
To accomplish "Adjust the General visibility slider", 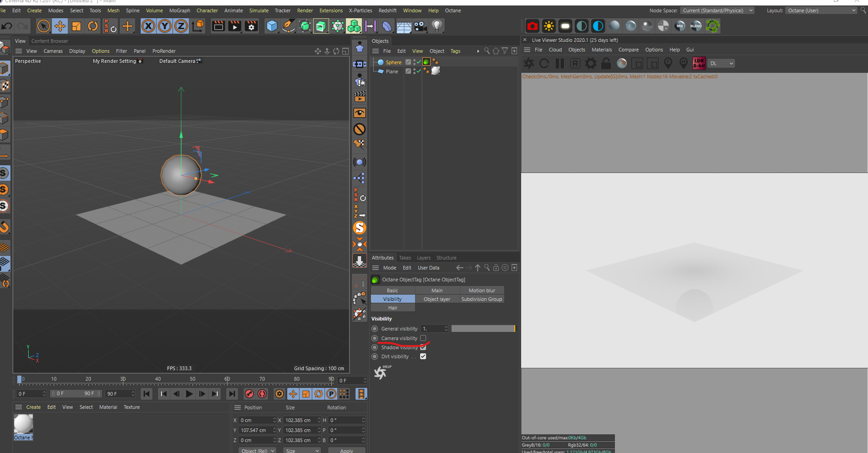I will tap(483, 329).
